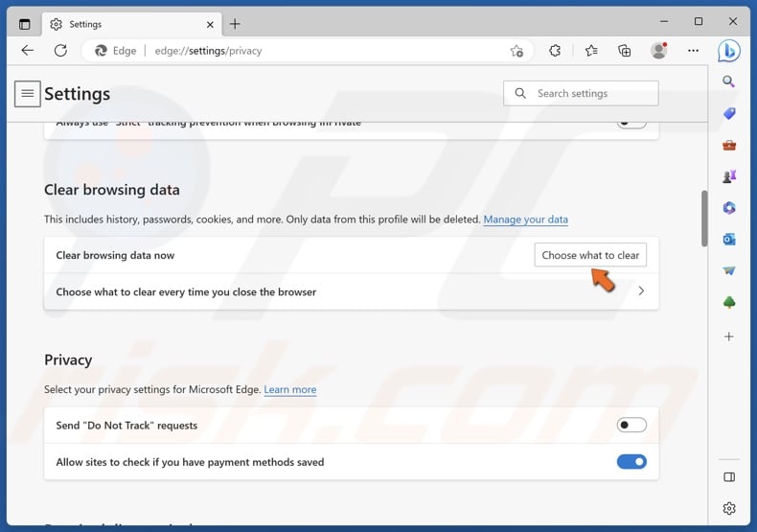Viewport: 757px width, 532px height.
Task: Open sidebar Drop paper plane
Action: [x=729, y=270]
